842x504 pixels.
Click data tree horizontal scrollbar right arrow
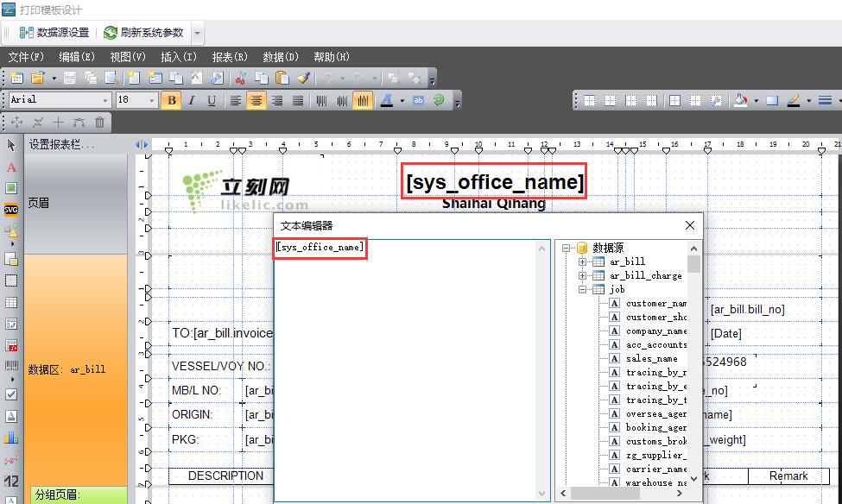coord(680,493)
